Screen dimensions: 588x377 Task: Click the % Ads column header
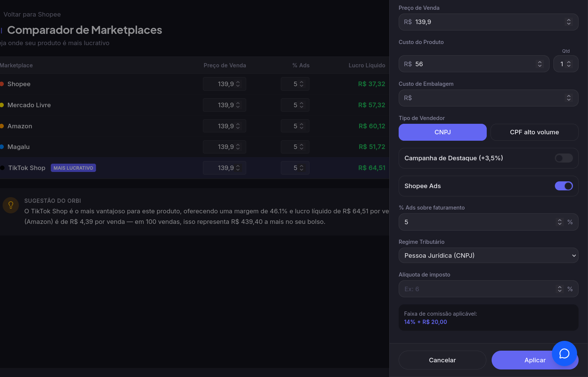click(301, 65)
